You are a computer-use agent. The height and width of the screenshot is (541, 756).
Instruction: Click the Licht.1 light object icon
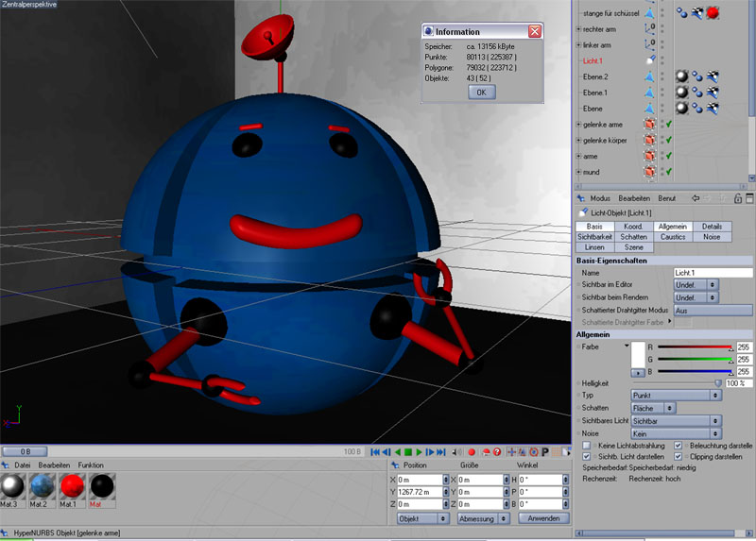pyautogui.click(x=650, y=60)
